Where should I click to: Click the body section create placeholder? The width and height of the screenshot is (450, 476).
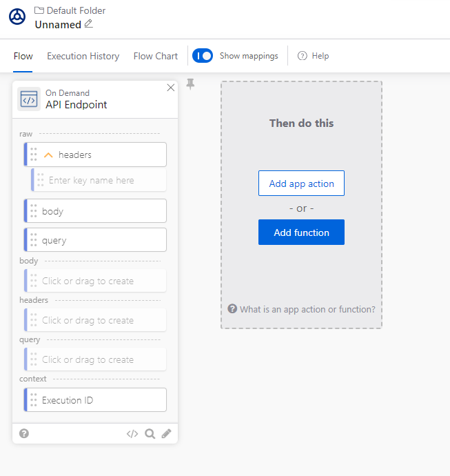click(x=95, y=281)
